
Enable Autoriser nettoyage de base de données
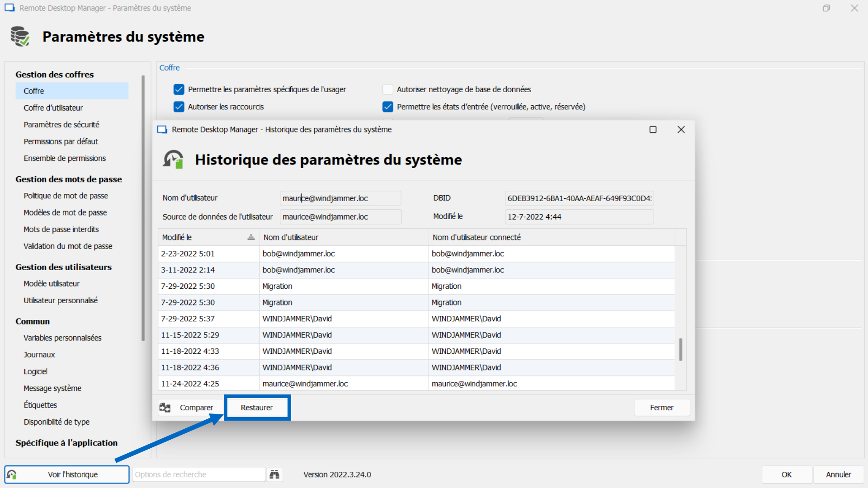[387, 89]
